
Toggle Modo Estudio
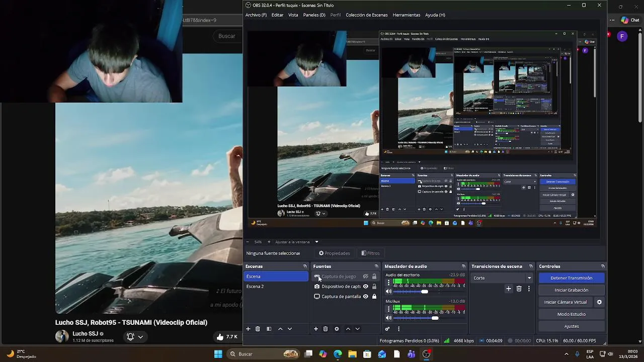click(571, 314)
